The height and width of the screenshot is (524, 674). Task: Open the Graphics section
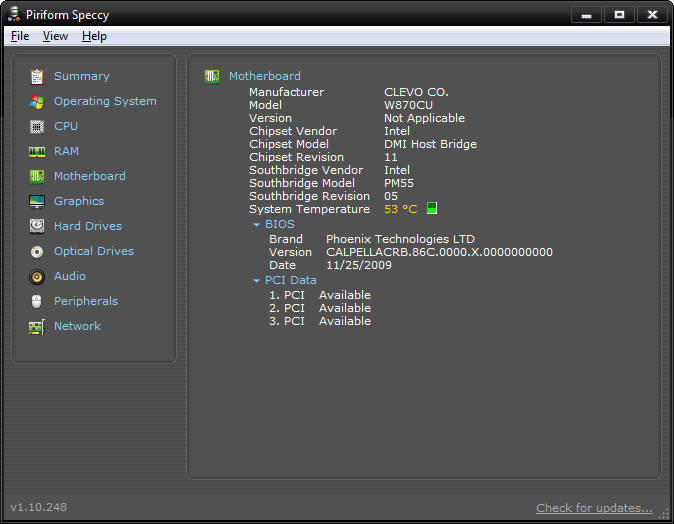tap(79, 201)
